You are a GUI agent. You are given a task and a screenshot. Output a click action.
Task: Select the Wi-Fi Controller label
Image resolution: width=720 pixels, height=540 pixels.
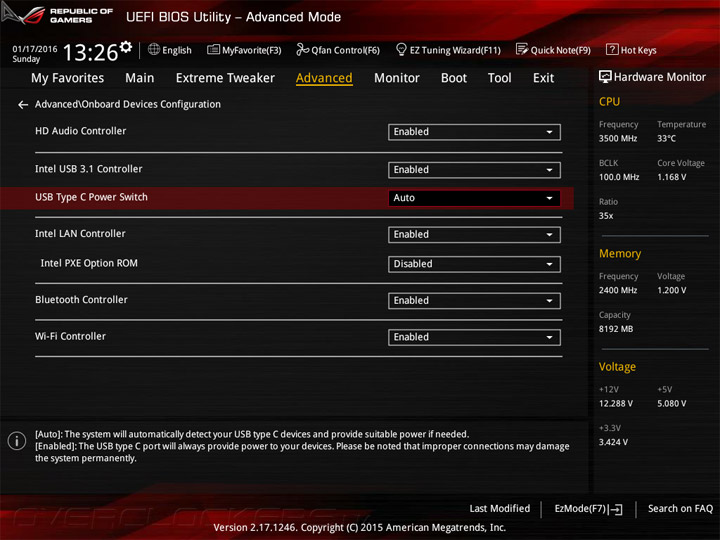tap(70, 336)
